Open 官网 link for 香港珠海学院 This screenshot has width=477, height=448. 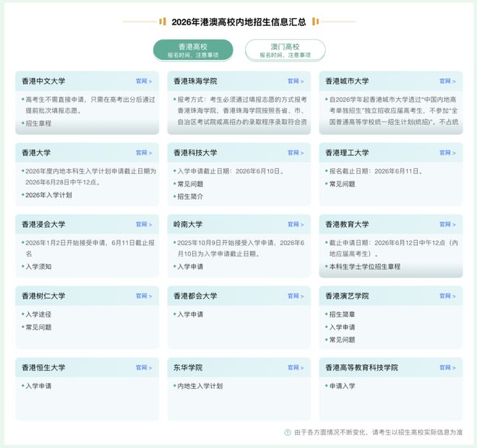(296, 82)
